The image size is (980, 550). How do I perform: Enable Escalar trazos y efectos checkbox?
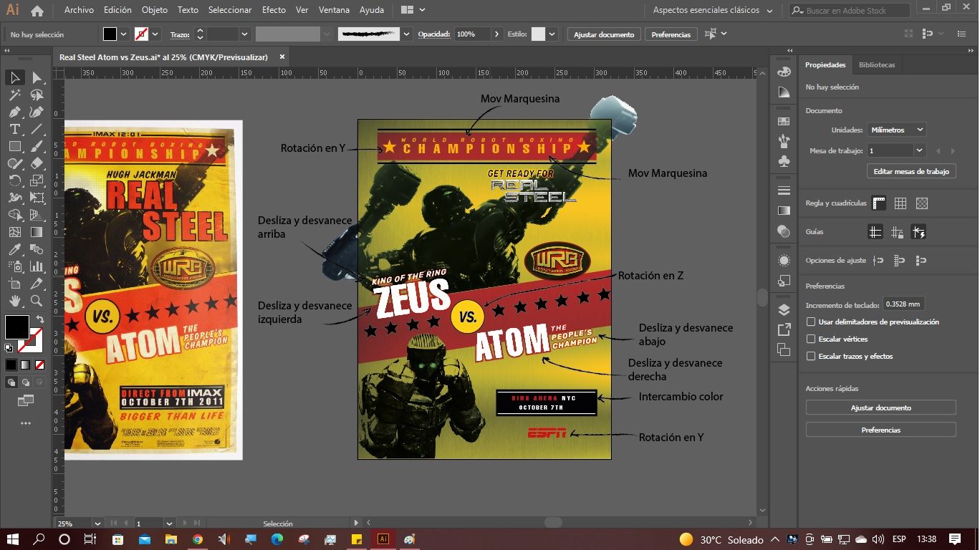pyautogui.click(x=811, y=357)
